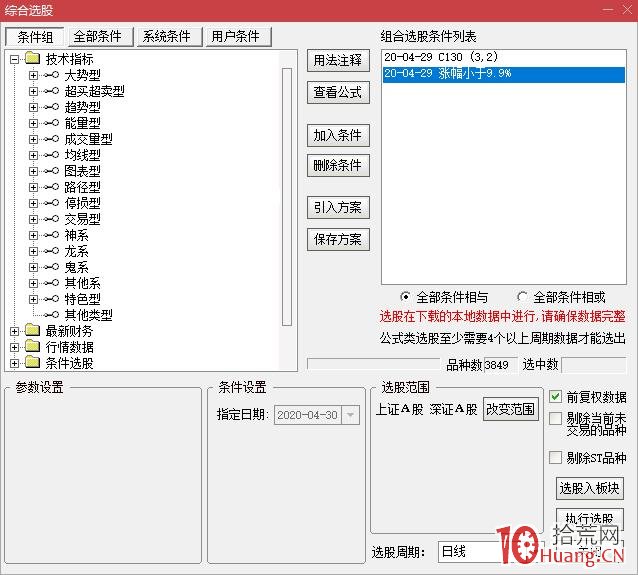Expand the 超买超卖型 tree node

(x=33, y=91)
